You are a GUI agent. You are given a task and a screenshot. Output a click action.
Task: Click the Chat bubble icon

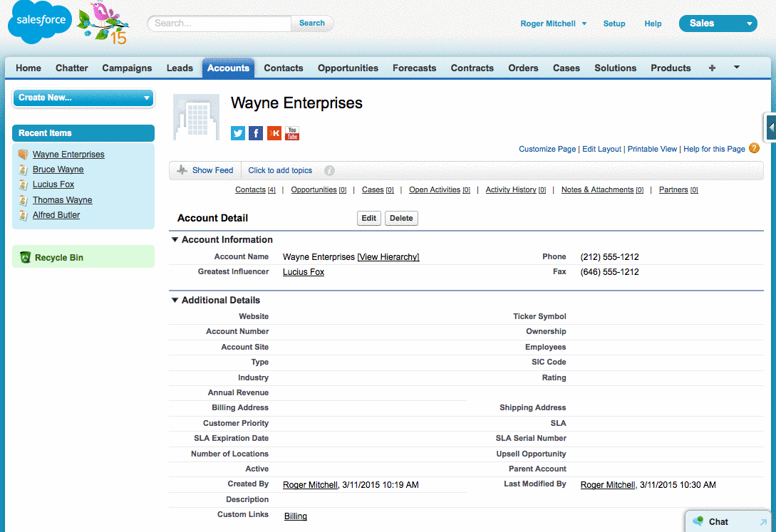point(698,521)
